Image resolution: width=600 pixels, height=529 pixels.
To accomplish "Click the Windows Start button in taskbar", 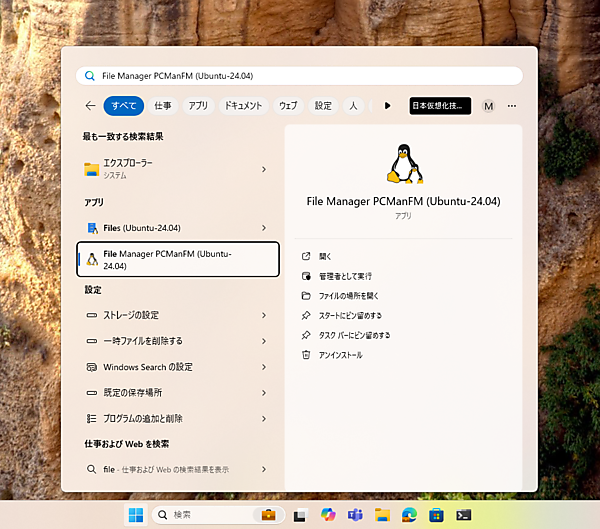I will pyautogui.click(x=135, y=515).
